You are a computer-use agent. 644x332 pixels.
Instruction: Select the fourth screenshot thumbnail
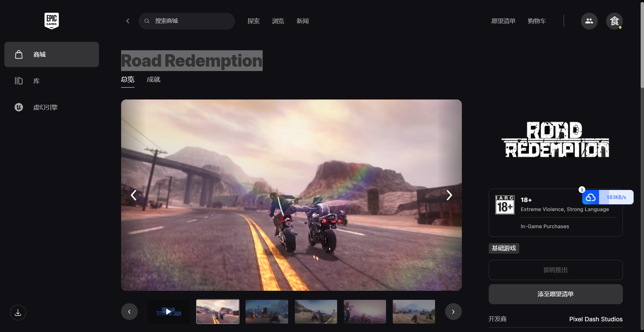(316, 312)
